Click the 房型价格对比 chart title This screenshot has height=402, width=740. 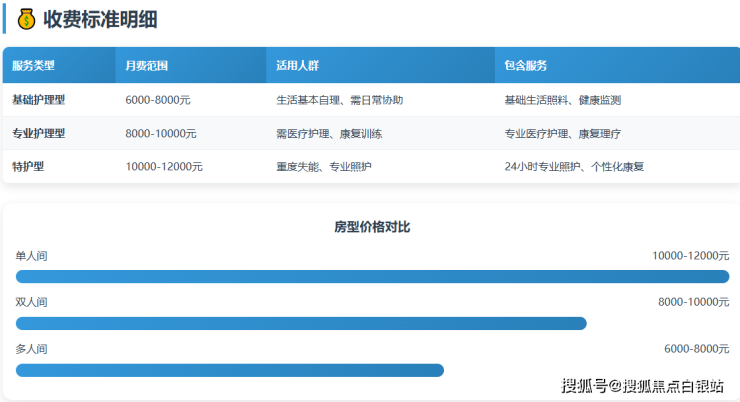(372, 227)
